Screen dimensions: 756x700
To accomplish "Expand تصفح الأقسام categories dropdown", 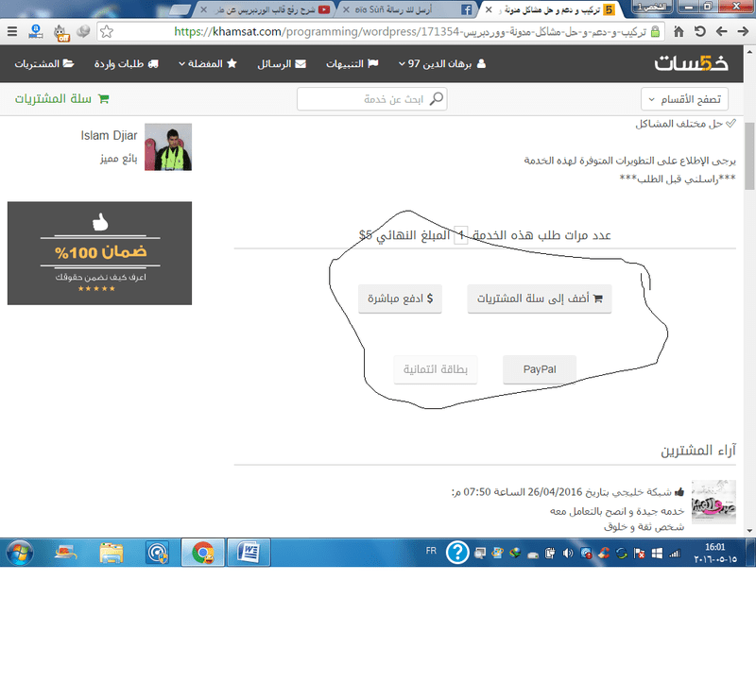I will 684,99.
